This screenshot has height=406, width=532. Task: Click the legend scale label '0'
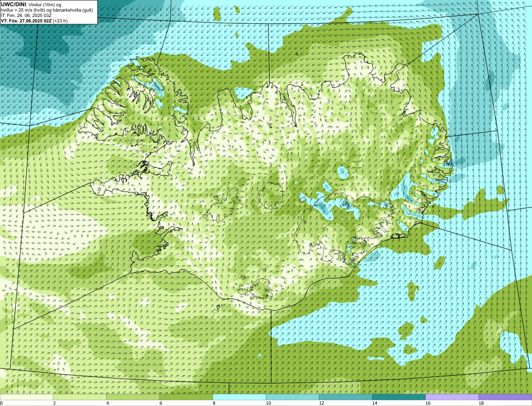(x=2, y=403)
